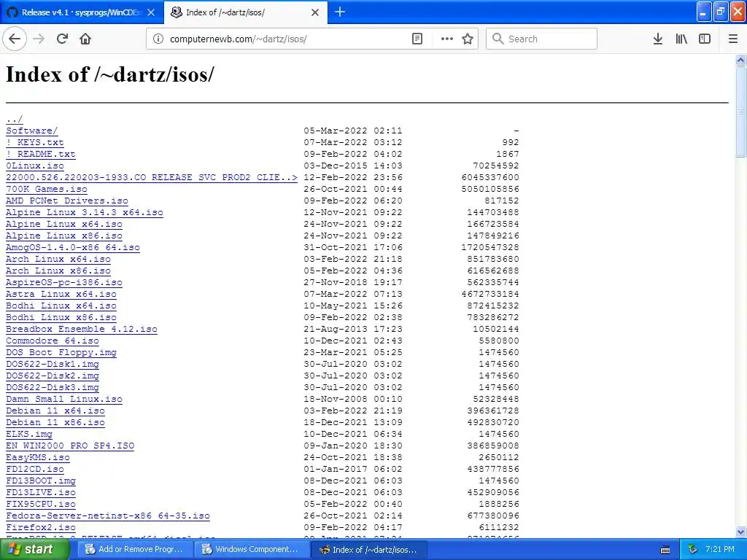The height and width of the screenshot is (560, 747).
Task: Open the ! KEYS.txt file
Action: (x=35, y=142)
